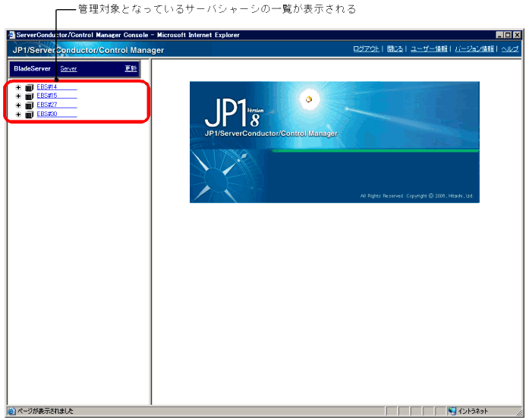Expand the EBS#15 chassis node
The image size is (526, 420).
(18, 96)
